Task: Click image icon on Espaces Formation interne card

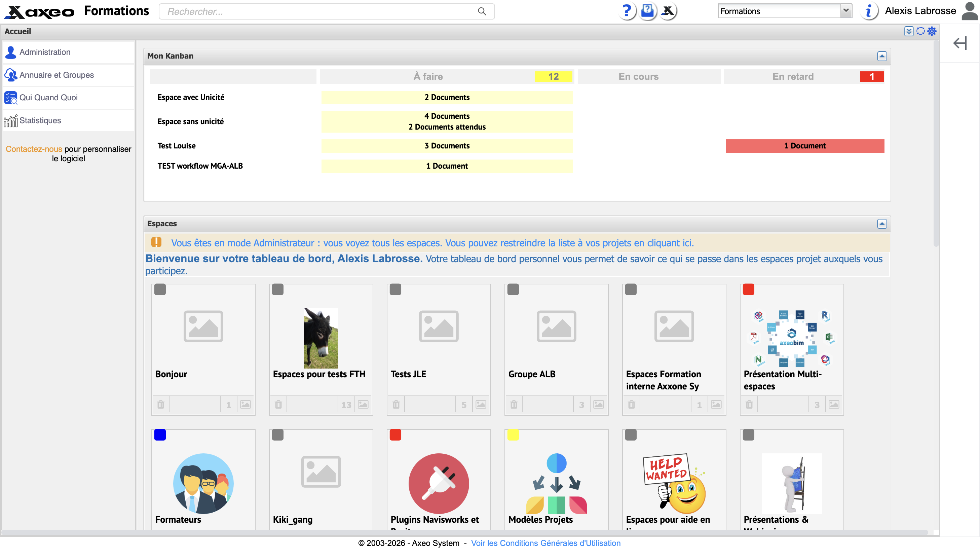Action: pyautogui.click(x=716, y=404)
